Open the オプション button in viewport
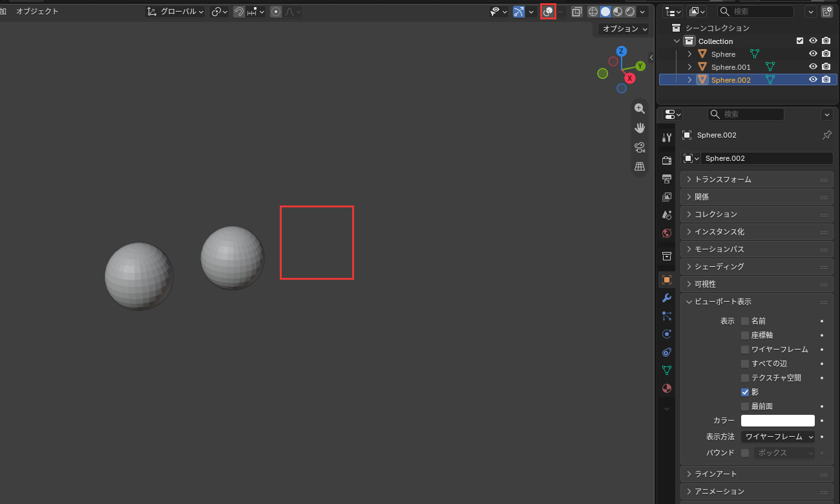This screenshot has width=840, height=504. coord(623,29)
